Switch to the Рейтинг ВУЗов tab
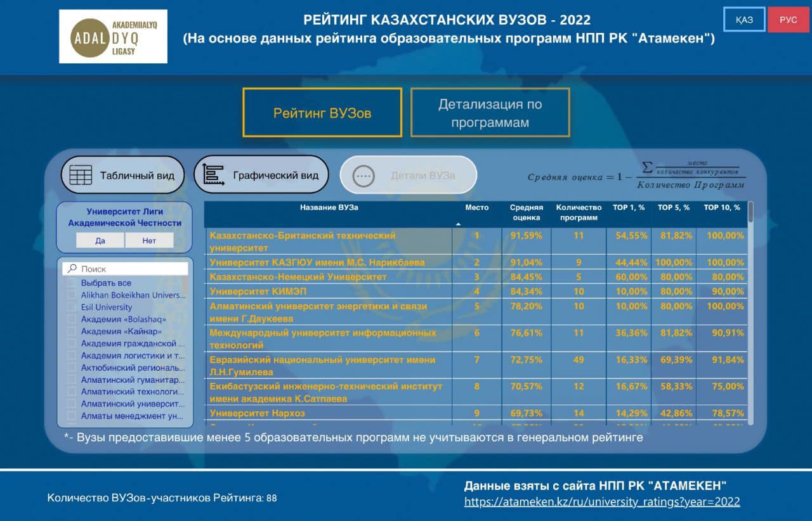Viewport: 812px width, 521px height. point(322,113)
